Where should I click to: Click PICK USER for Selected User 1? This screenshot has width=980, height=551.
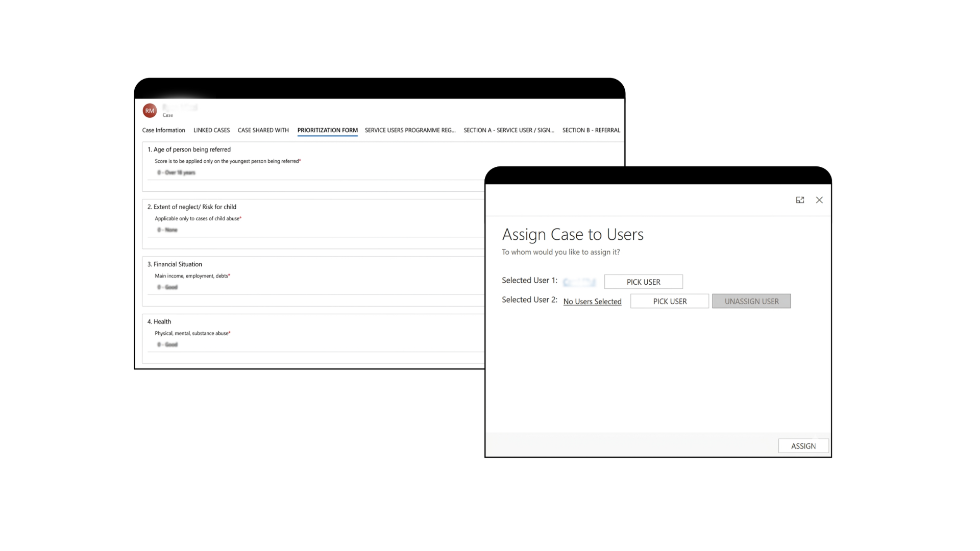644,282
